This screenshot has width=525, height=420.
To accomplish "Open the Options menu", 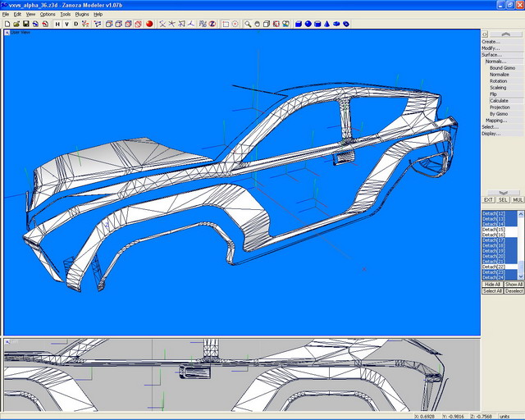I will 48,14.
